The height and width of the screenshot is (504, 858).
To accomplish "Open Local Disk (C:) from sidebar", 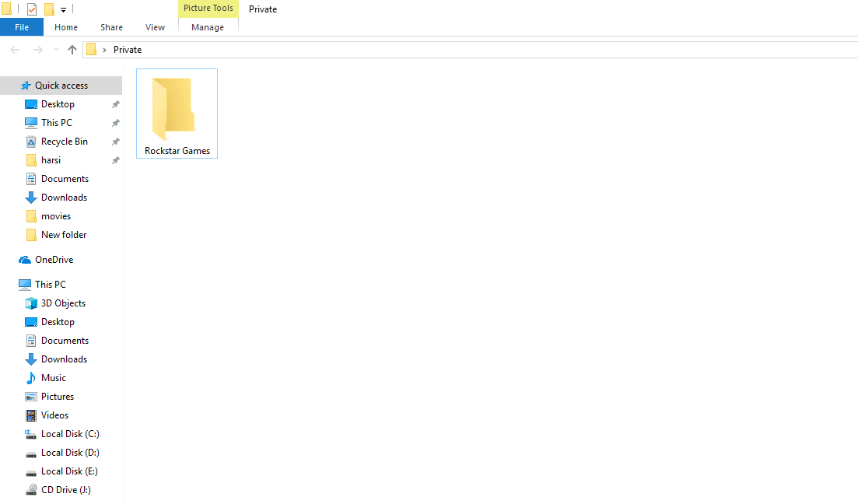I will point(69,433).
